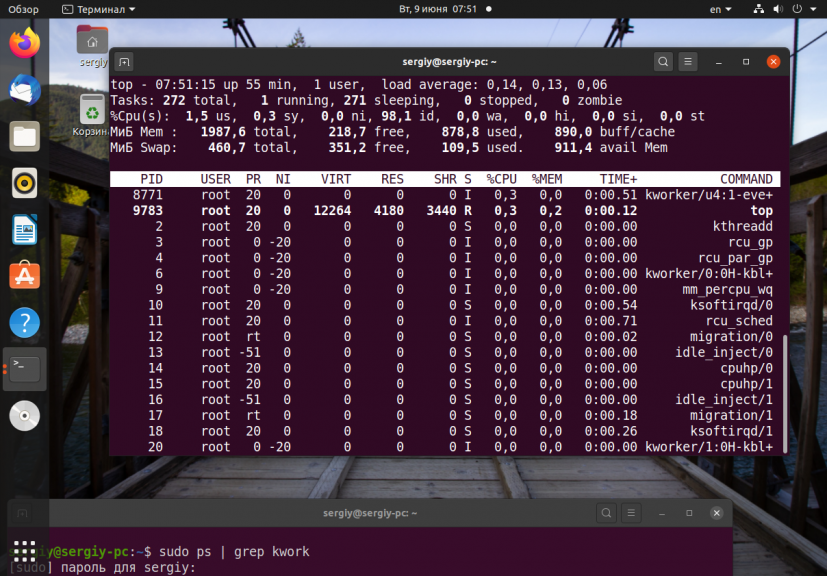Launch Thunderbird mail from the dock
The height and width of the screenshot is (576, 827).
pos(25,90)
